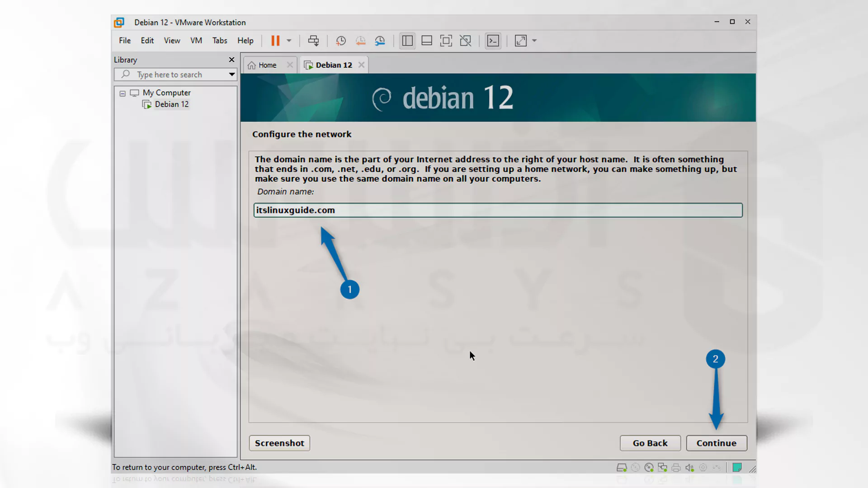This screenshot has height=488, width=868.
Task: Show the console view
Action: 493,41
